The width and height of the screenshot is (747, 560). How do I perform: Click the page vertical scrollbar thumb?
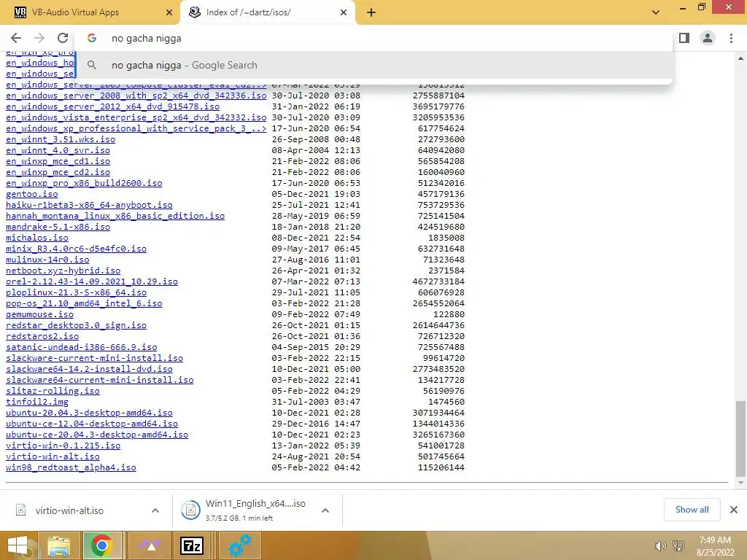click(740, 438)
